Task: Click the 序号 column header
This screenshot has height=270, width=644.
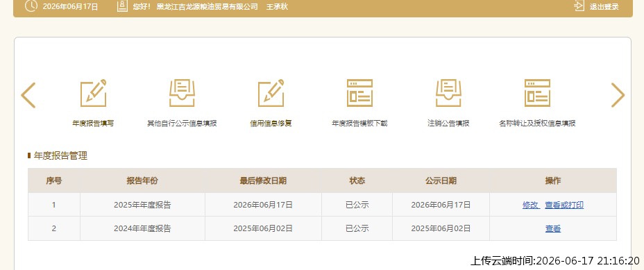Action: (x=54, y=180)
